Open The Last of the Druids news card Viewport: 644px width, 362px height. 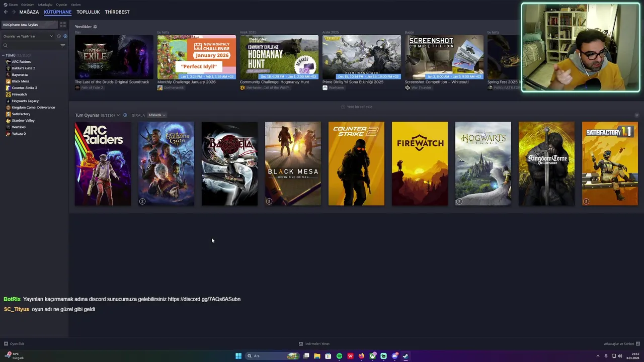114,57
